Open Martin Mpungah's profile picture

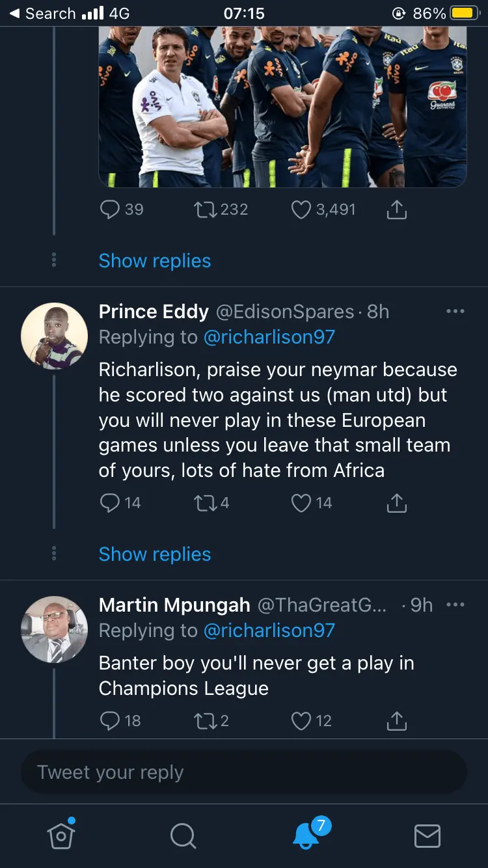coord(54,629)
